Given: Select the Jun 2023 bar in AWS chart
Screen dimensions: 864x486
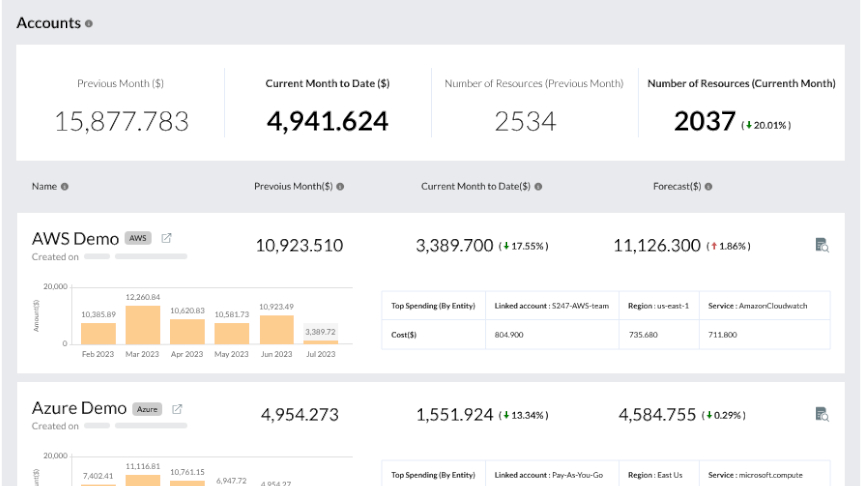Looking at the screenshot, I should [x=277, y=330].
